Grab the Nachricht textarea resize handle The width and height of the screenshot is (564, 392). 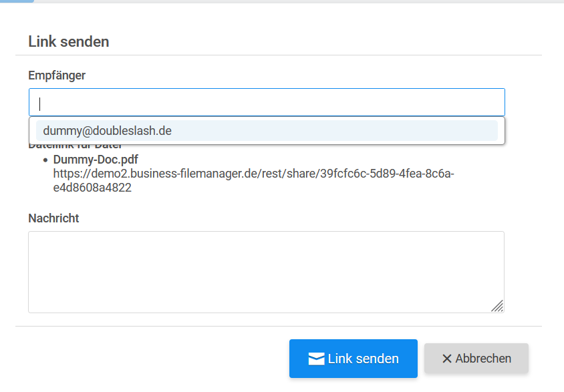coord(497,306)
